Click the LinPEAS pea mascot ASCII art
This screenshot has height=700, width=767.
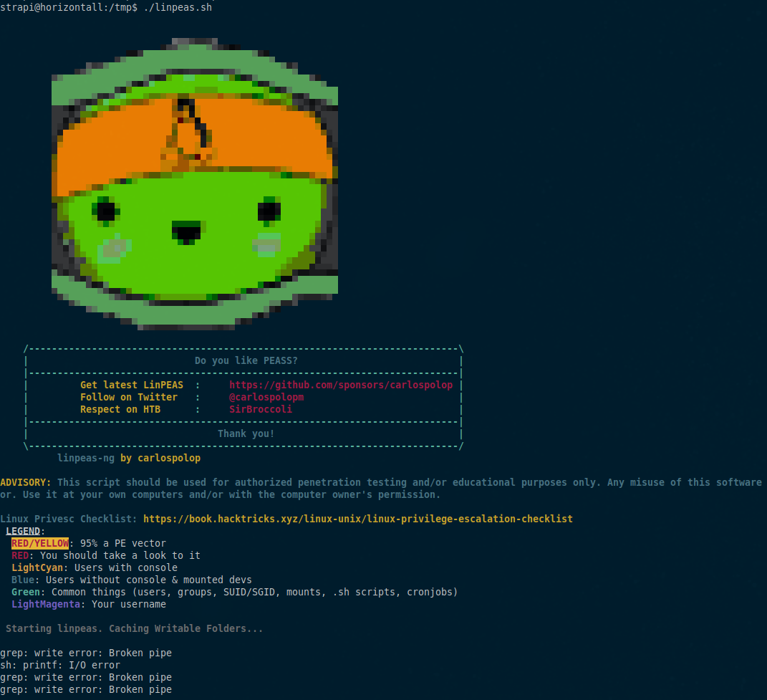195,184
